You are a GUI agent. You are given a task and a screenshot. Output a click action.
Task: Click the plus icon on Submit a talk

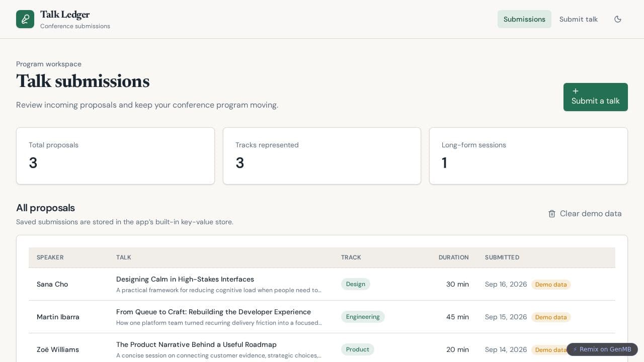pyautogui.click(x=576, y=91)
